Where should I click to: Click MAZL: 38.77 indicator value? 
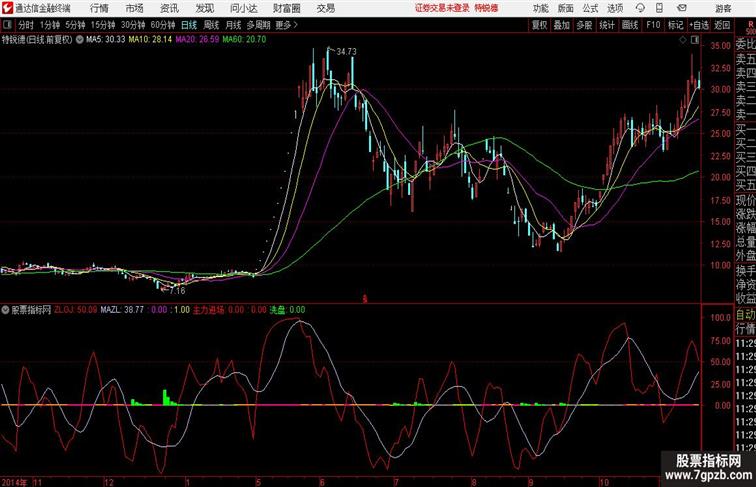(x=122, y=310)
